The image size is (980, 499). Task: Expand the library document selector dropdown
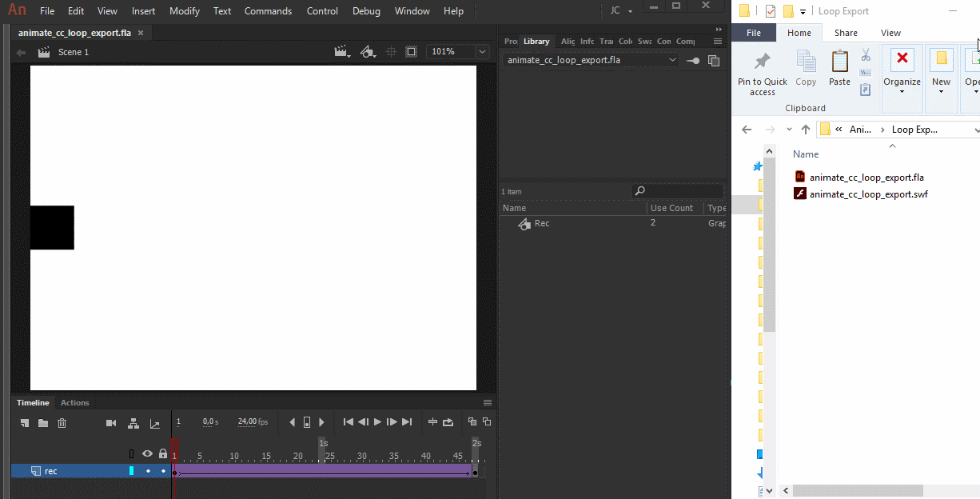pos(672,59)
